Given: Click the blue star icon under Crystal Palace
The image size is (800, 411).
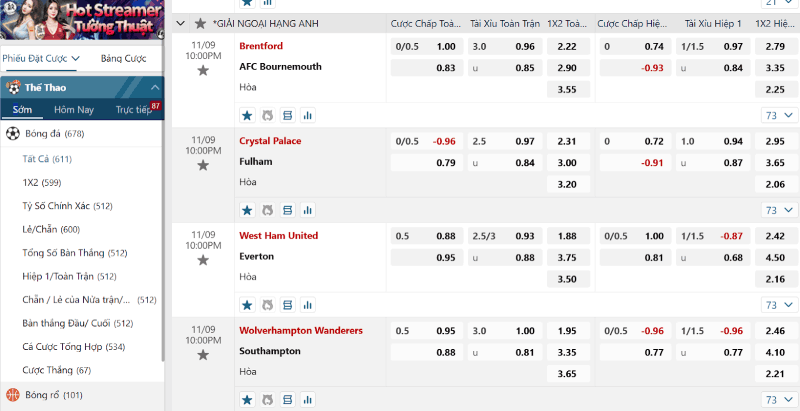Looking at the screenshot, I should pos(247,210).
